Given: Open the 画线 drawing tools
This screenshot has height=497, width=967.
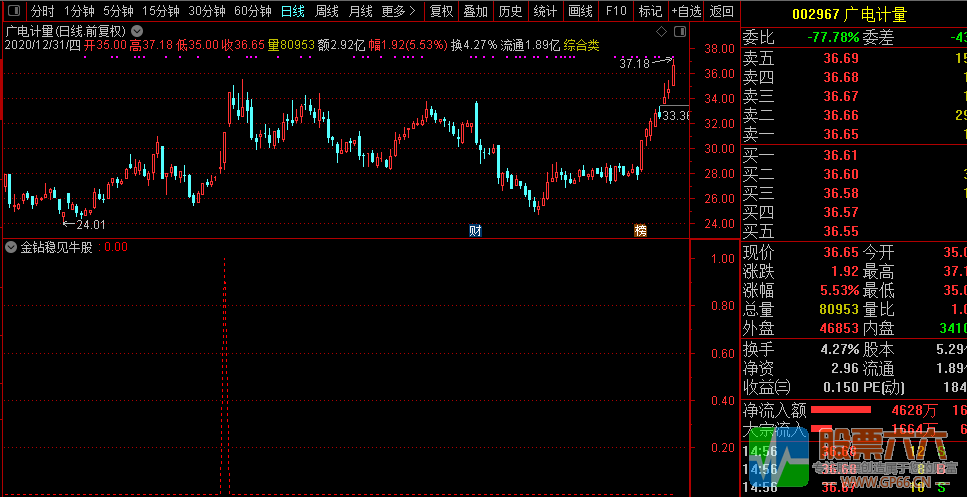Looking at the screenshot, I should [x=580, y=11].
